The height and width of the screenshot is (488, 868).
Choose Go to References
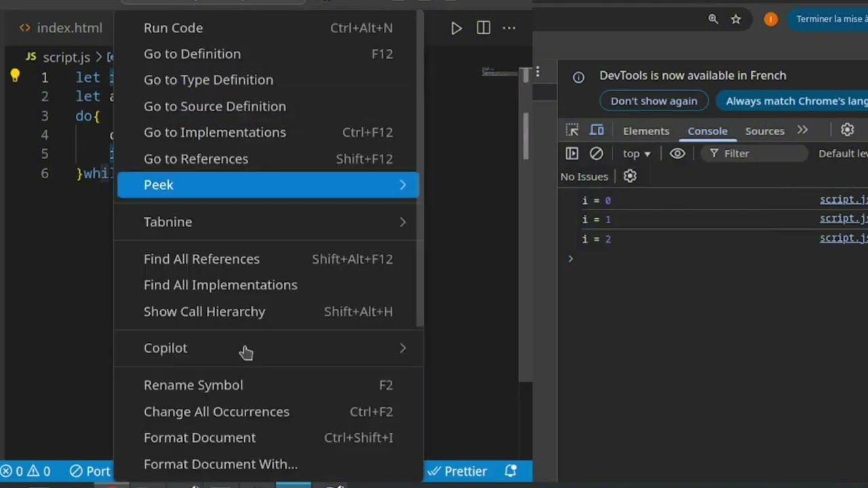268,159
